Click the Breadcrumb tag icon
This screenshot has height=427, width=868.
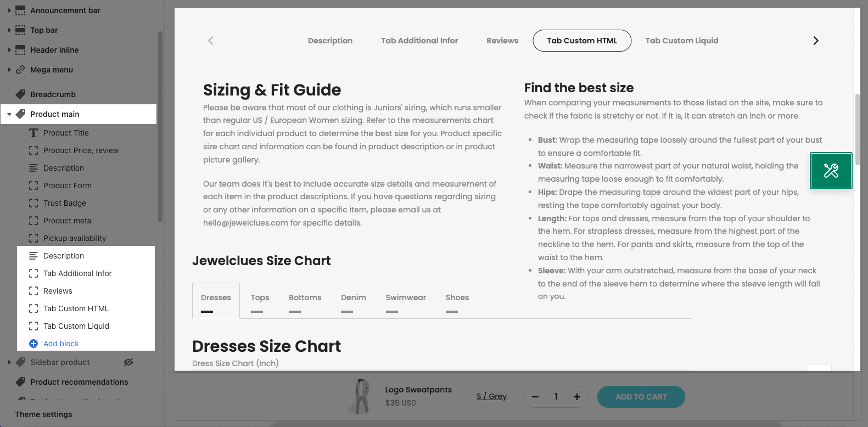pos(20,94)
